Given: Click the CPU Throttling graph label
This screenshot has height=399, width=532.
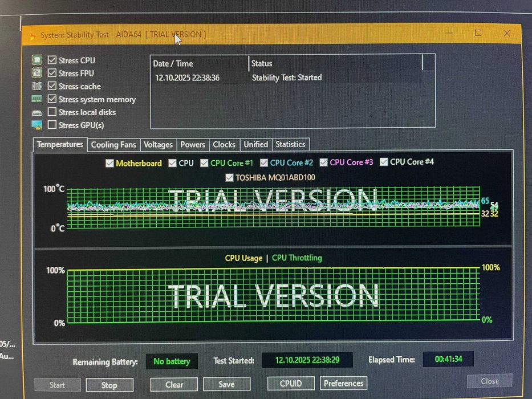Looking at the screenshot, I should point(297,258).
